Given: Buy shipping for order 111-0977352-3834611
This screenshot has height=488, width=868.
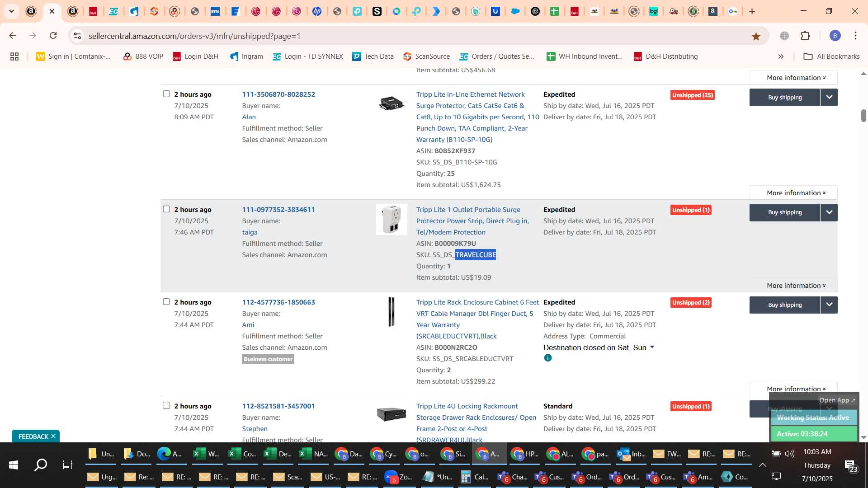Looking at the screenshot, I should pyautogui.click(x=785, y=212).
